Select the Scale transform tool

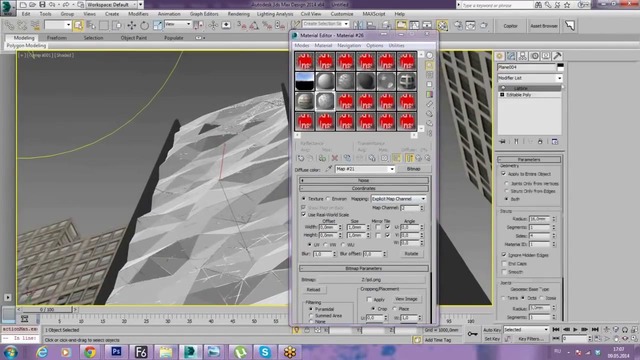click(158, 25)
